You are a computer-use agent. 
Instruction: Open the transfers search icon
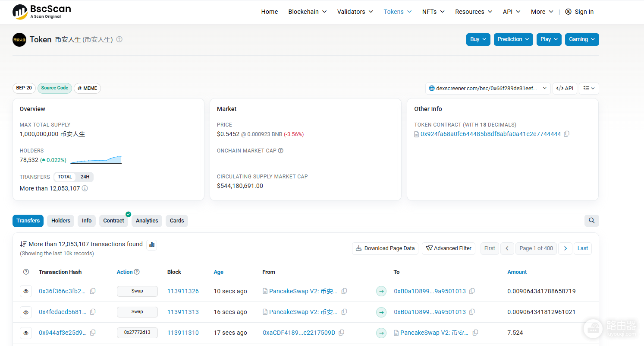click(x=592, y=221)
